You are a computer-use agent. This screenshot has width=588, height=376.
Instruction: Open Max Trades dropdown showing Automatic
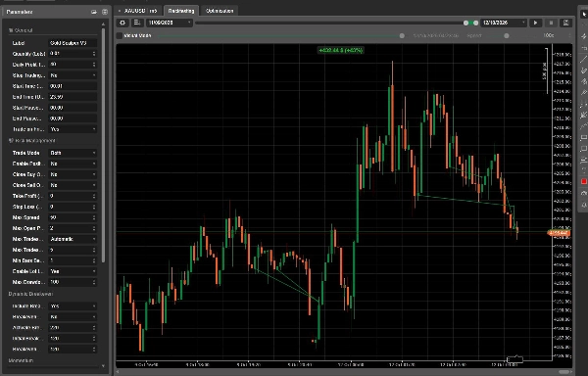click(73, 239)
